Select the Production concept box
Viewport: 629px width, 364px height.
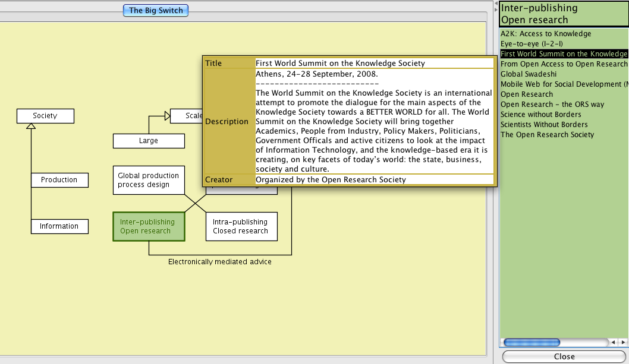click(59, 180)
